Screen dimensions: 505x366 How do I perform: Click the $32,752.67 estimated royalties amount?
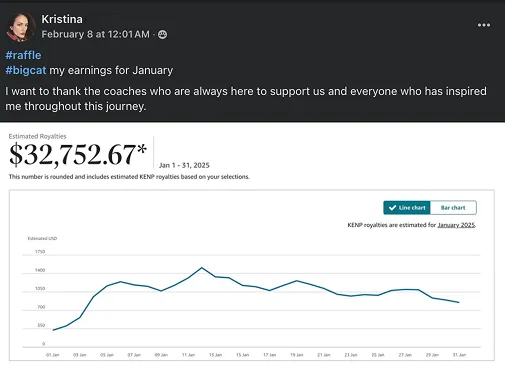(72, 154)
